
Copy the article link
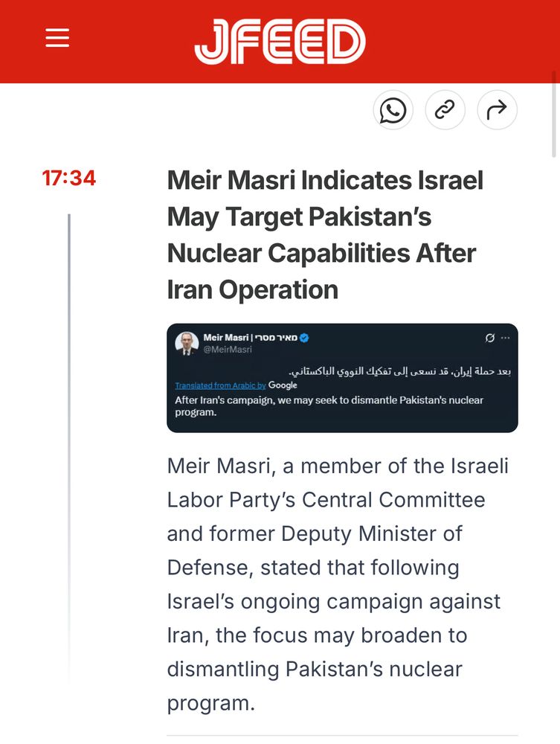tap(445, 109)
